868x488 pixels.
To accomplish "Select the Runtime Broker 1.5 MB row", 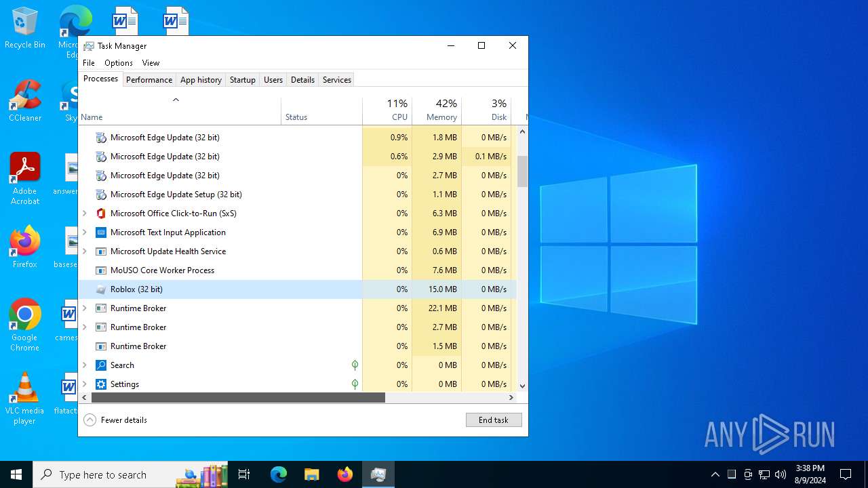I will (297, 346).
